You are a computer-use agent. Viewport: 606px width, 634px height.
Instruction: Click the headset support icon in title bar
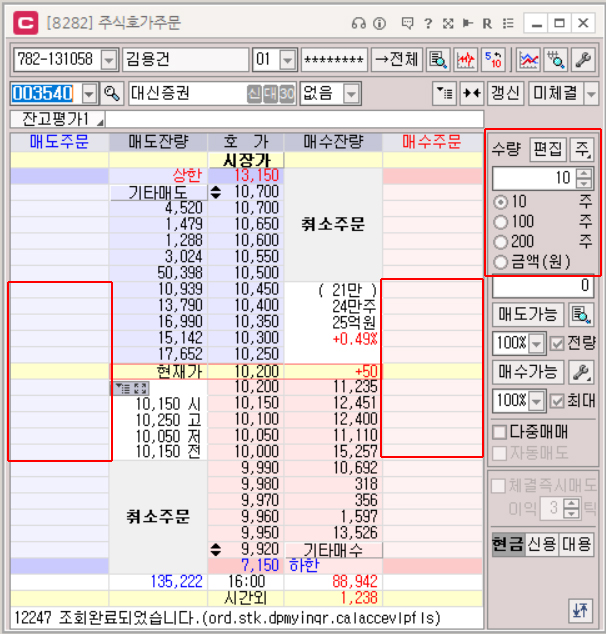(x=358, y=23)
